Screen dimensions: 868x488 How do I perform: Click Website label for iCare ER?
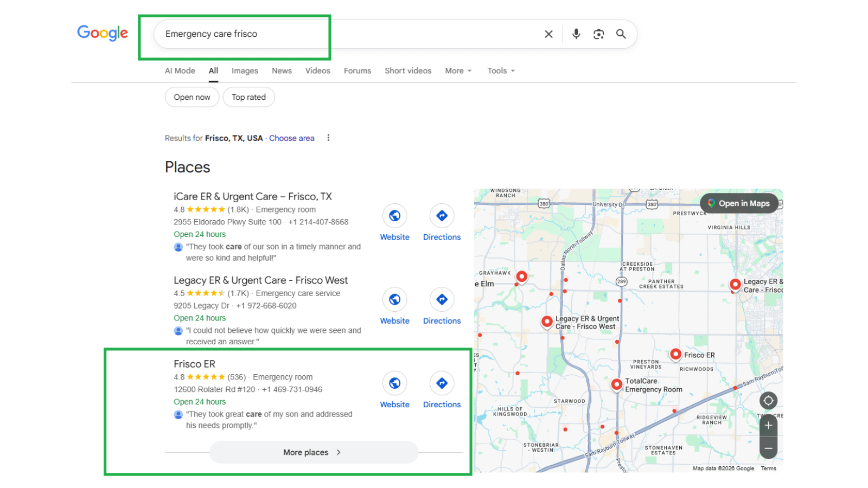tap(395, 237)
